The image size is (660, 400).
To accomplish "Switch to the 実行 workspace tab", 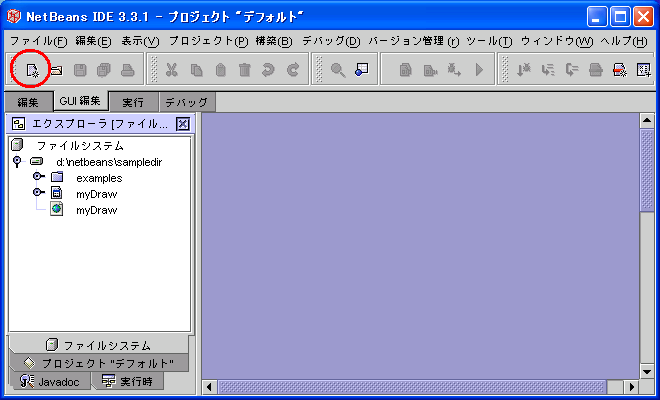I will tap(133, 102).
